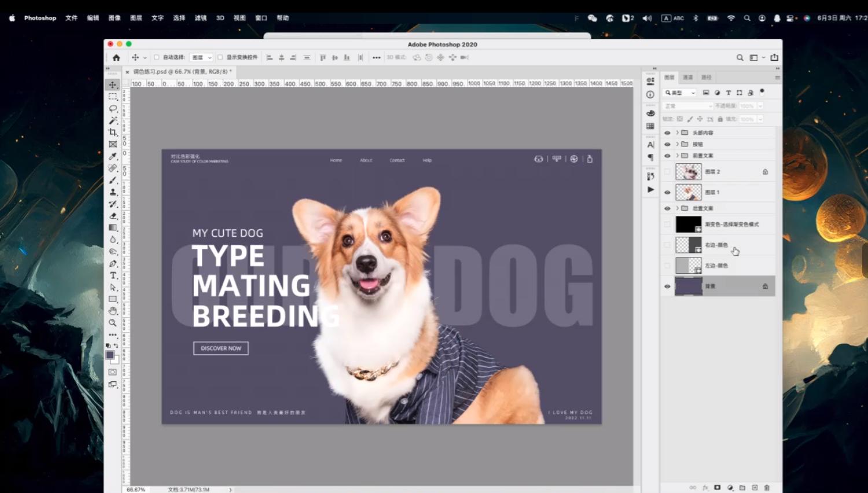868x493 pixels.
Task: Expand the 后置文案 layer group
Action: coord(677,208)
